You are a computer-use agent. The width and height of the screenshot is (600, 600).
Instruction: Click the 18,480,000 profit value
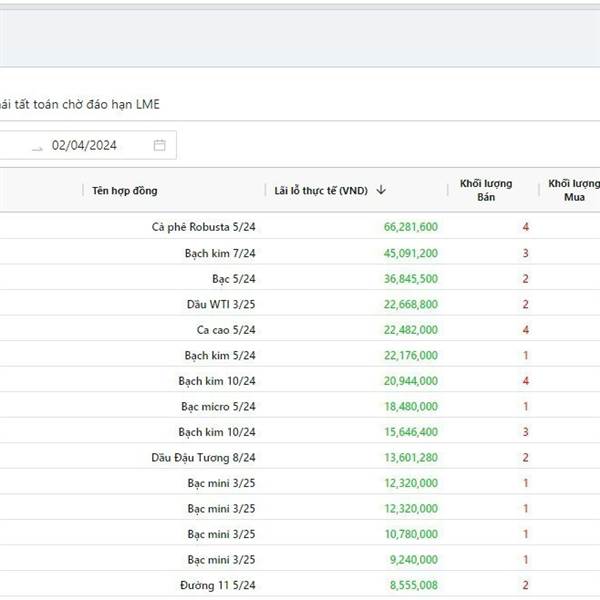point(411,406)
